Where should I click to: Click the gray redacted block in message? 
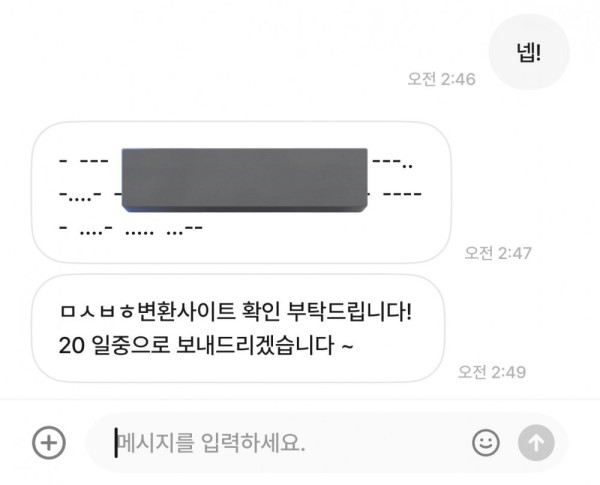(x=245, y=180)
